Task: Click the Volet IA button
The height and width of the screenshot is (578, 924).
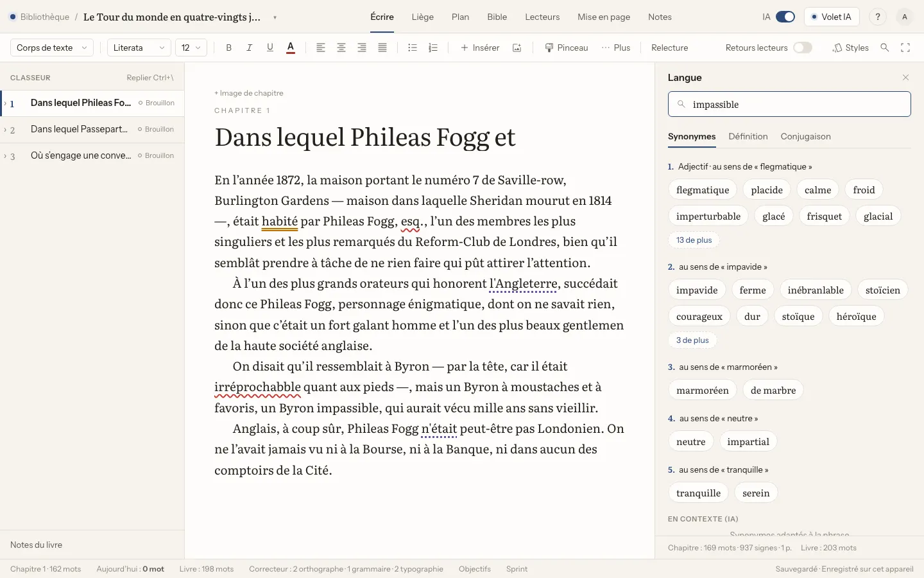Action: (832, 17)
